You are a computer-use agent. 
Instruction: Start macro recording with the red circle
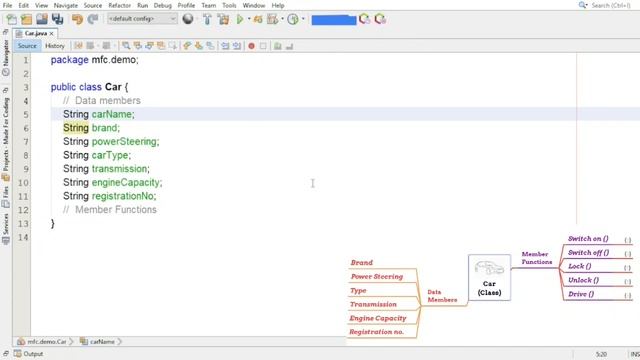[251, 46]
